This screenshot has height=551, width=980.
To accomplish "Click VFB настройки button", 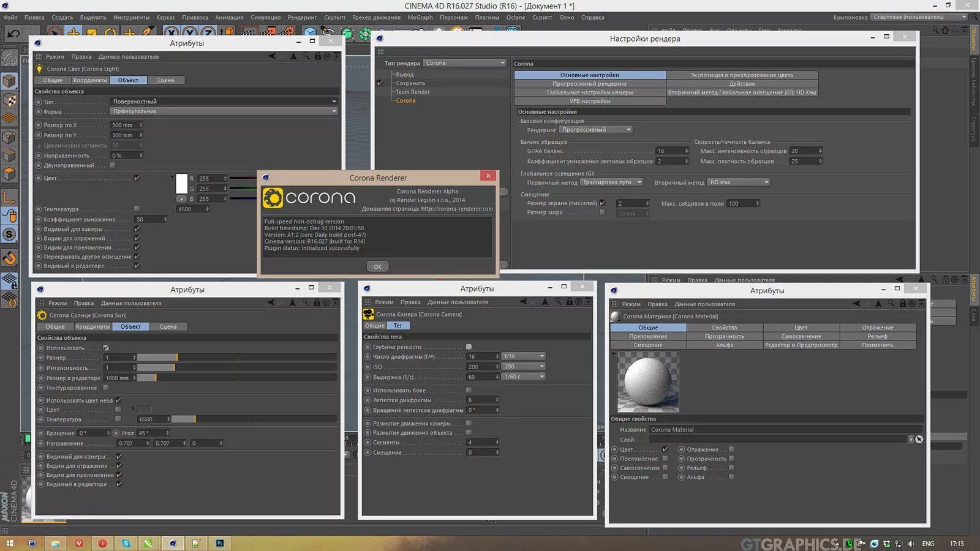I will 590,101.
